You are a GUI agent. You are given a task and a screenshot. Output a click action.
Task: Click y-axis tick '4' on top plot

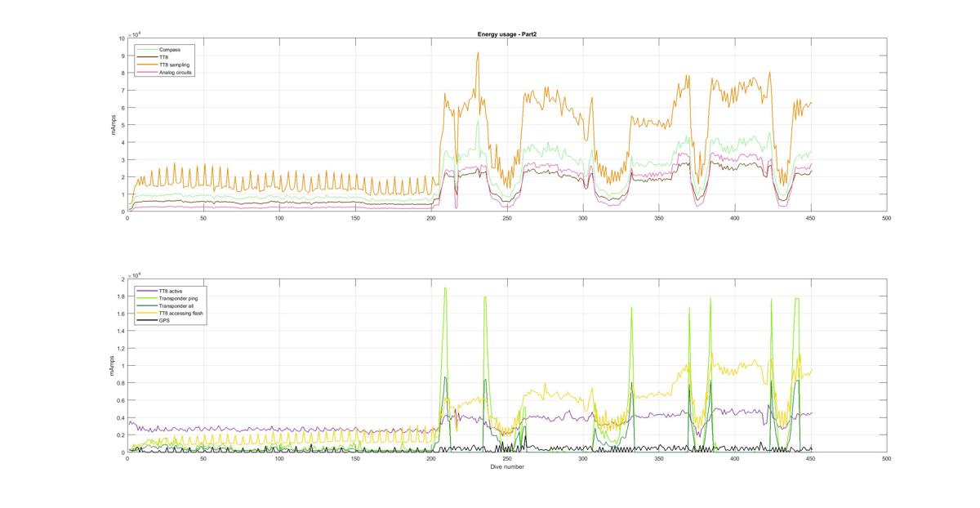tap(122, 142)
